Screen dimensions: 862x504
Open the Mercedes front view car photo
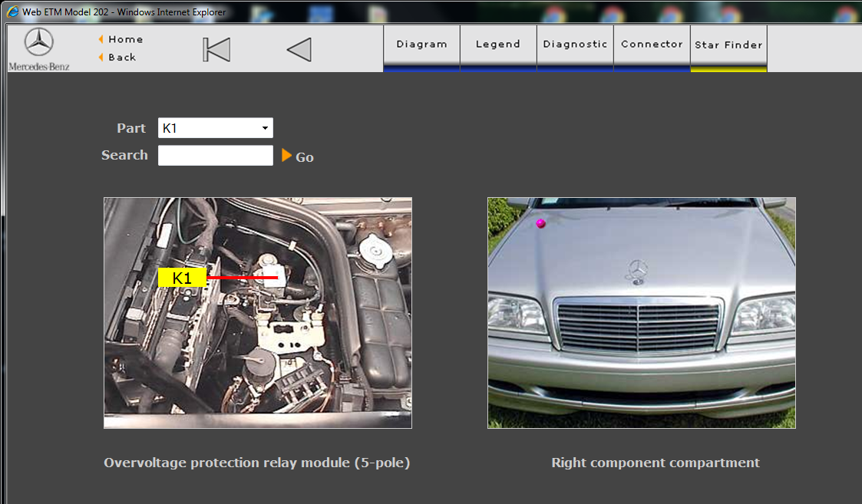pos(642,313)
